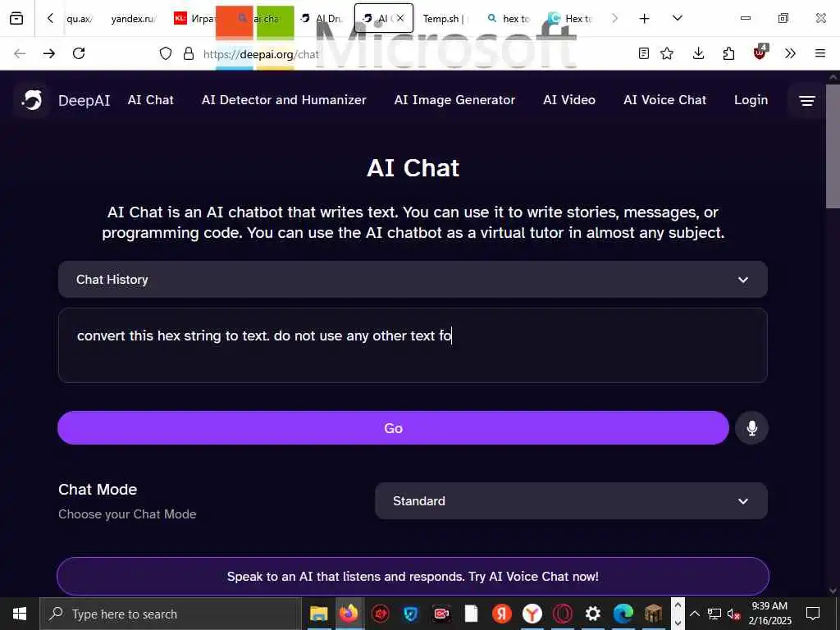840x630 pixels.
Task: Click the DeepAI logo icon
Action: click(x=32, y=99)
